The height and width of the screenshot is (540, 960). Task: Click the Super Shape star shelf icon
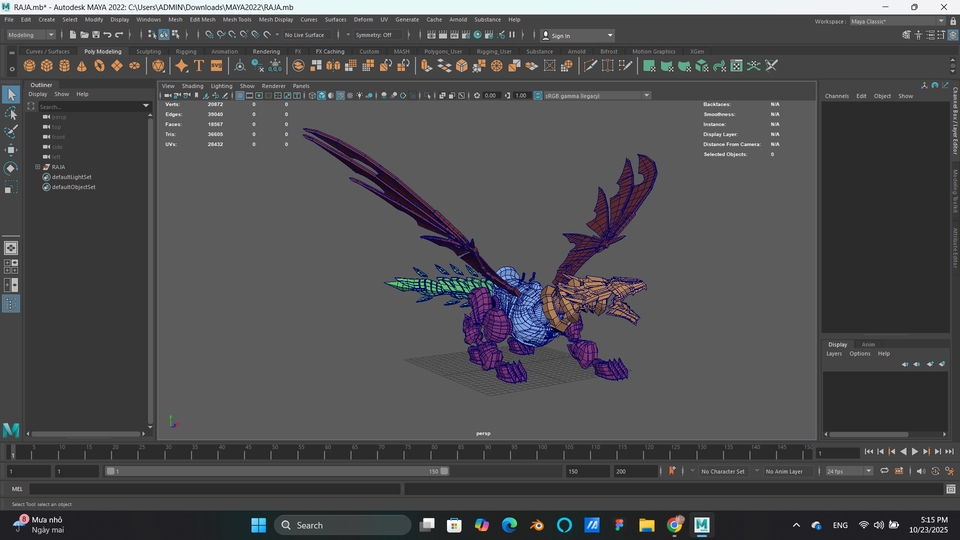[181, 66]
